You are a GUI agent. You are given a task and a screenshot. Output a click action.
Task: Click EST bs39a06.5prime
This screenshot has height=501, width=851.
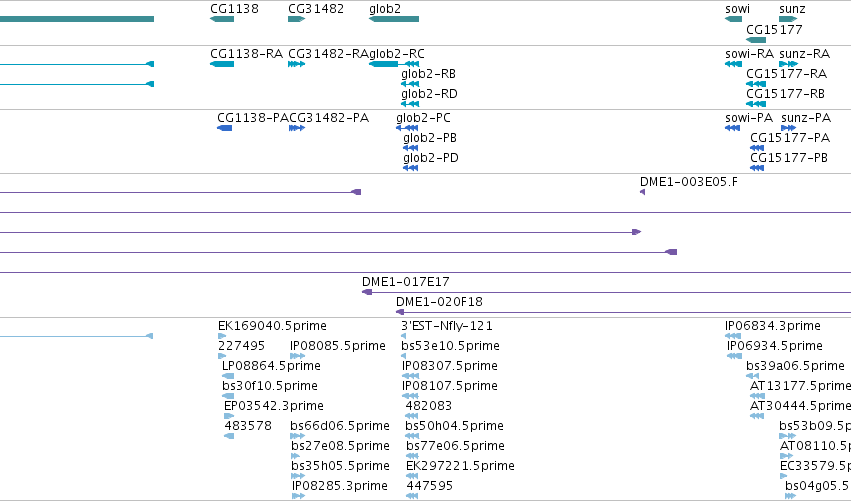[753, 376]
